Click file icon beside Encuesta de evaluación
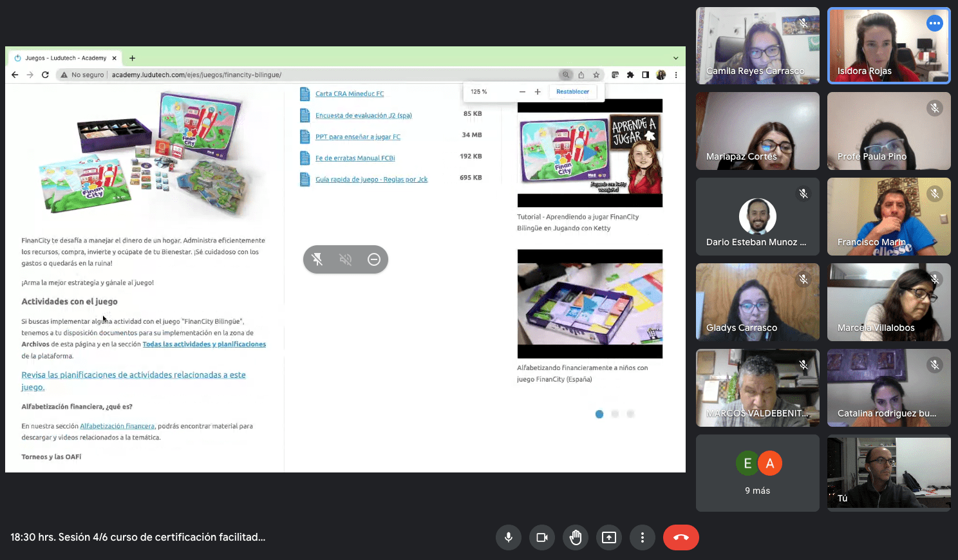The height and width of the screenshot is (560, 958). (x=305, y=116)
